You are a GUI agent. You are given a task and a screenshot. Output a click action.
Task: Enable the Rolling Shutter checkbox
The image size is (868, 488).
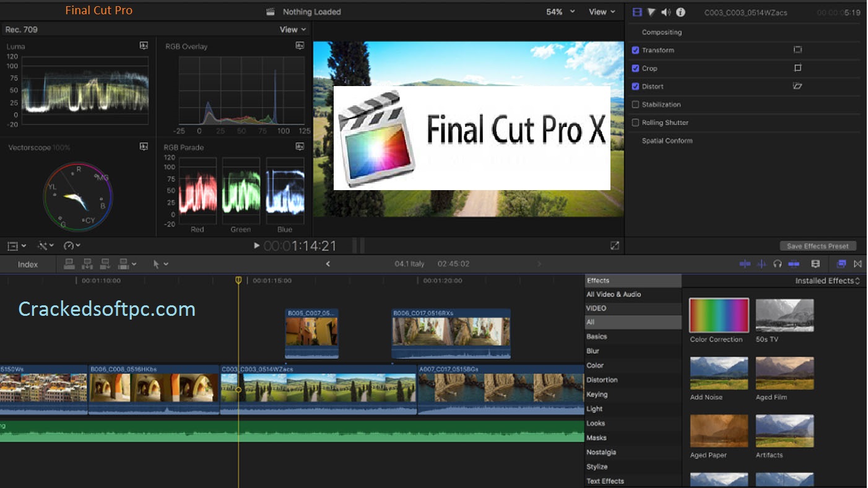pos(635,123)
